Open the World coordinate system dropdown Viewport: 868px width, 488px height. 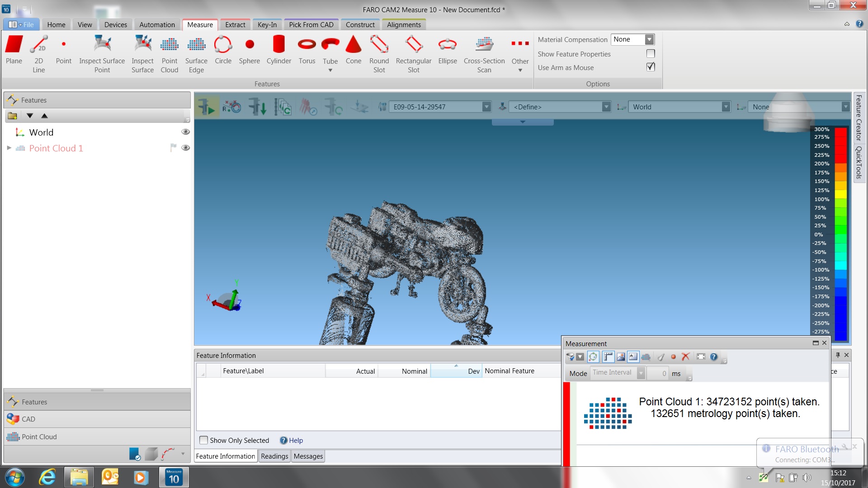(726, 107)
